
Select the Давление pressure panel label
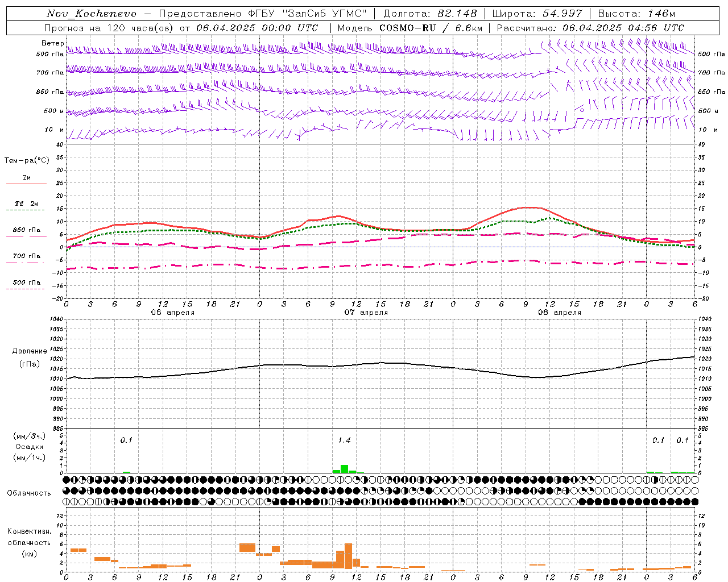[x=30, y=351]
